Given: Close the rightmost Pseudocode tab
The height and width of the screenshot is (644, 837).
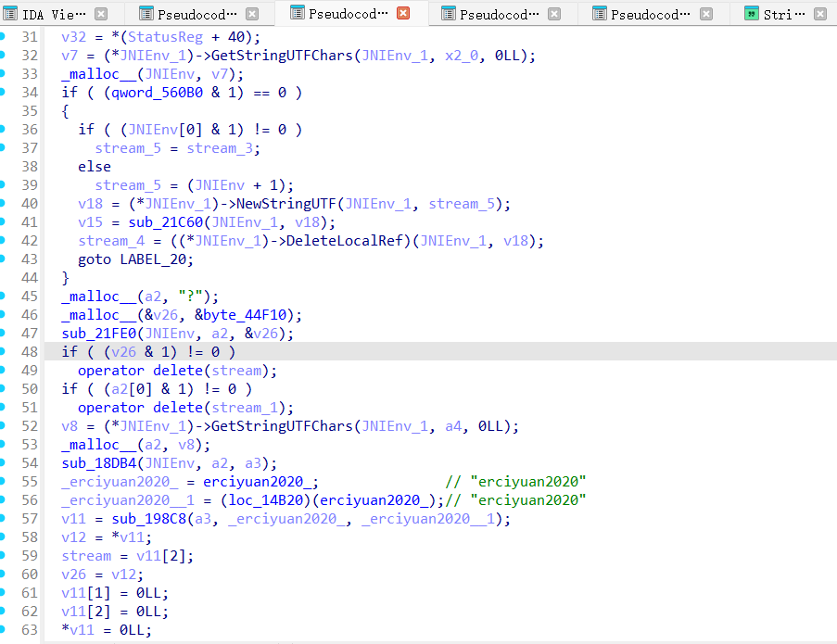Looking at the screenshot, I should pyautogui.click(x=706, y=14).
